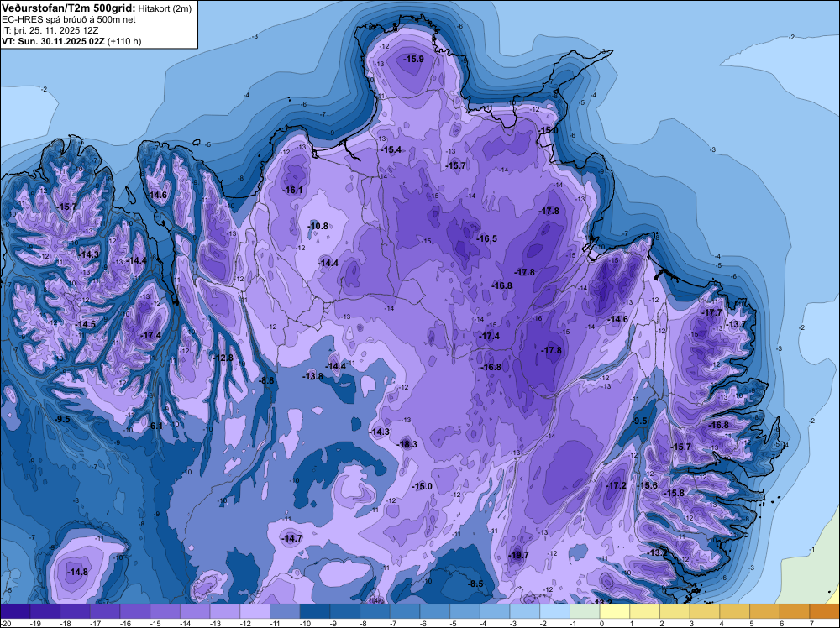Pick the legend swatch labeled -12

(255, 611)
